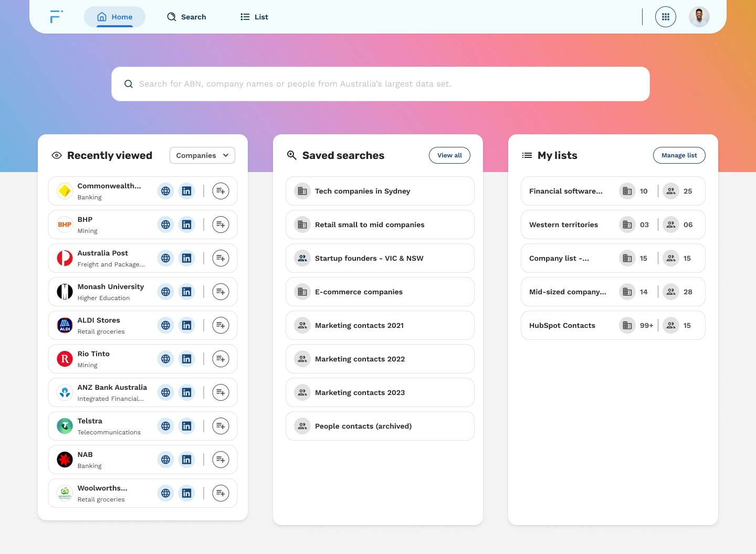Open E-commerce companies saved search
Image resolution: width=756 pixels, height=554 pixels.
380,292
